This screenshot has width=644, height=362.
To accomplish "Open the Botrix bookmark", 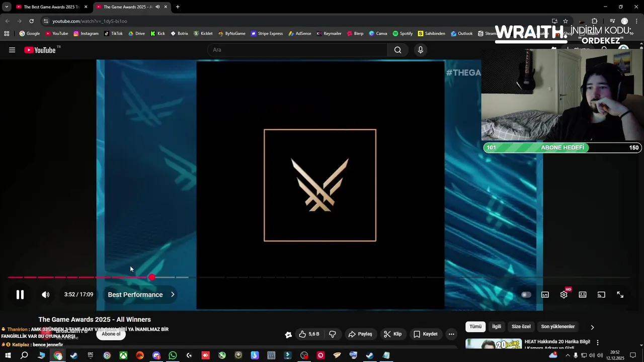I will pyautogui.click(x=179, y=34).
